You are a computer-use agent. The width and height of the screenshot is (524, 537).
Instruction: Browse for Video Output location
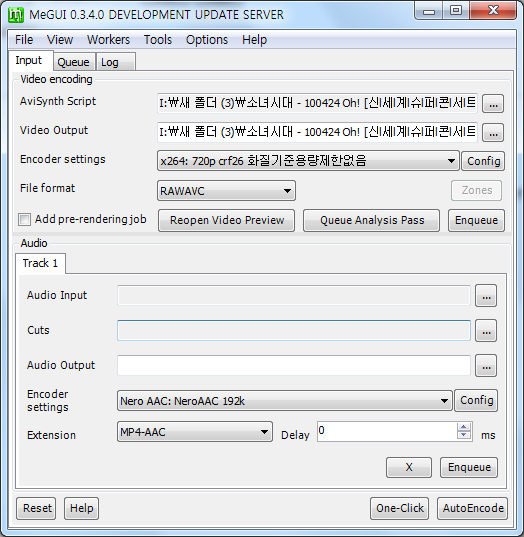[x=493, y=133]
